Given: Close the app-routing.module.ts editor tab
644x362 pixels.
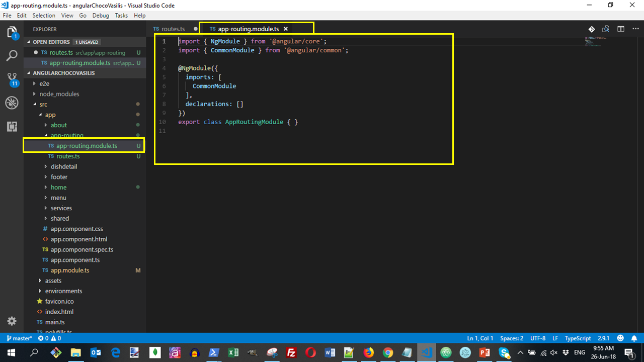Looking at the screenshot, I should [285, 29].
